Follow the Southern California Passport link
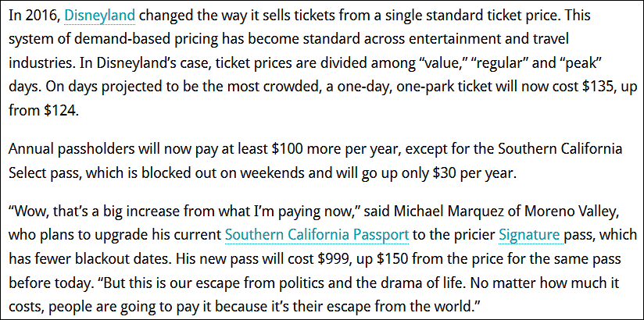 click(317, 235)
